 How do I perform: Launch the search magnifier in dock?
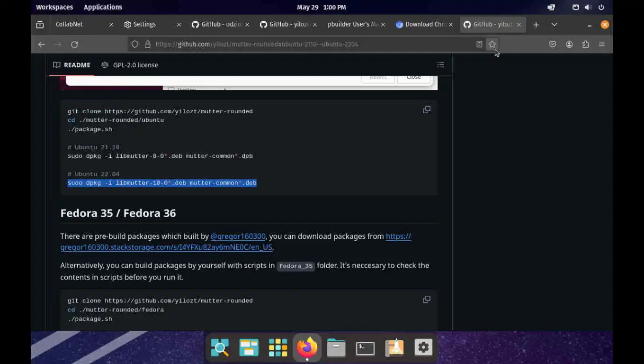coord(220,348)
